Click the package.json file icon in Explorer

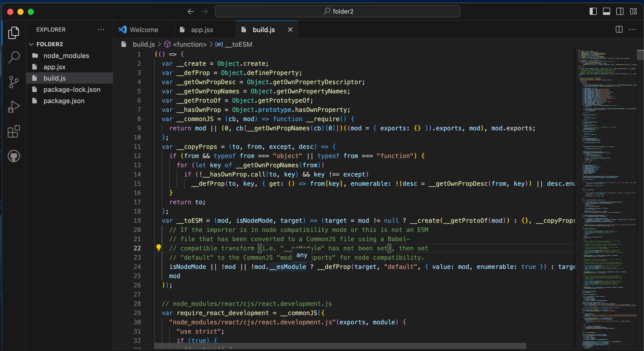tap(35, 101)
